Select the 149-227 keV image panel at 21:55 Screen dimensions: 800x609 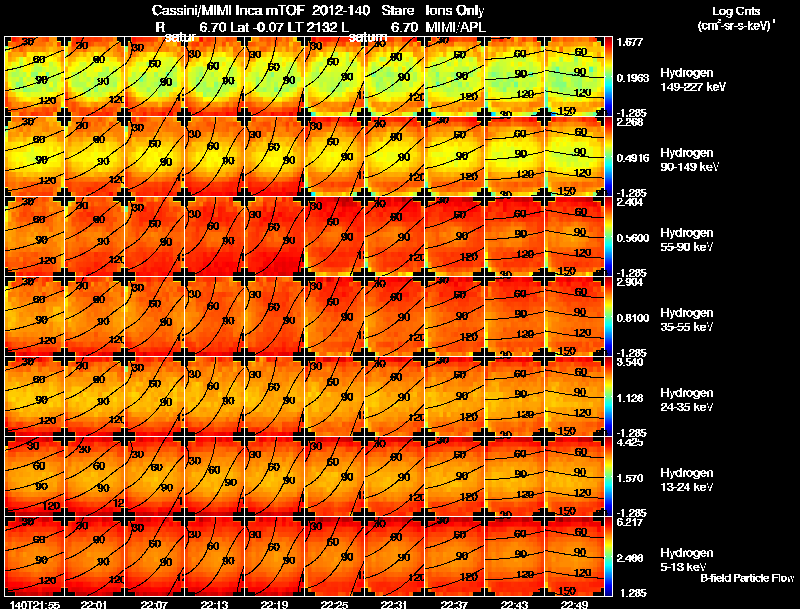35,76
